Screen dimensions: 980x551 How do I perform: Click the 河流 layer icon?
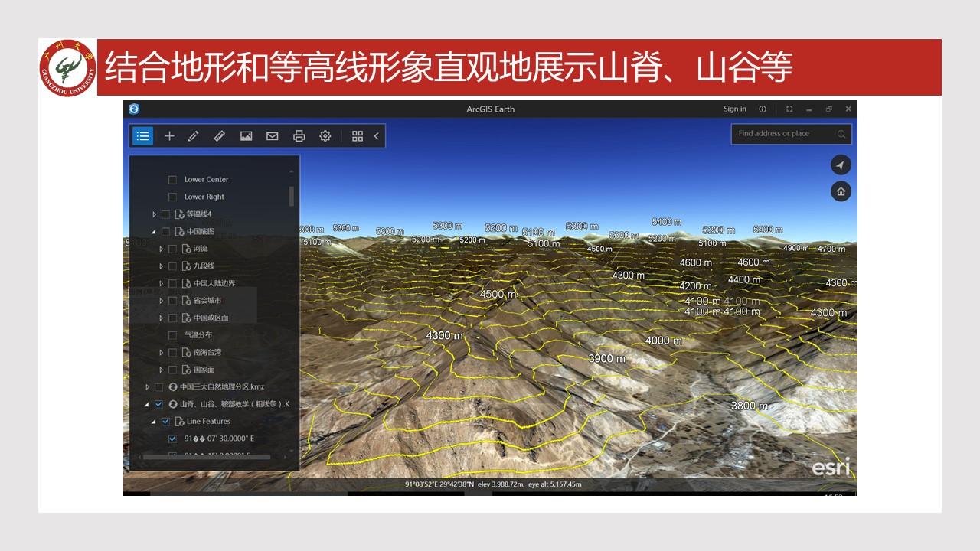(x=187, y=249)
